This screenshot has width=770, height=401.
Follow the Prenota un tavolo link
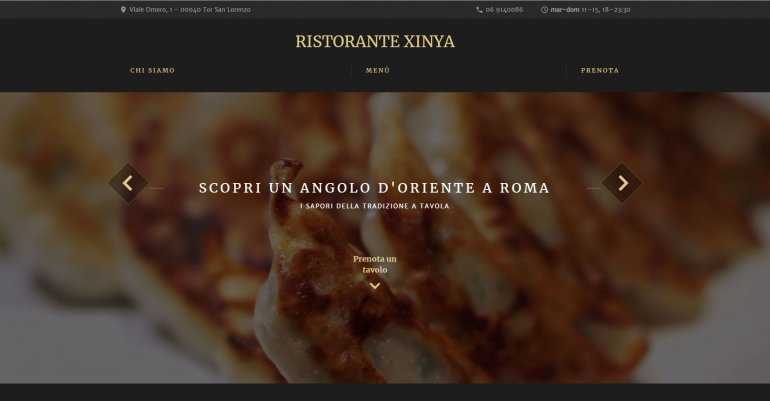pyautogui.click(x=375, y=264)
